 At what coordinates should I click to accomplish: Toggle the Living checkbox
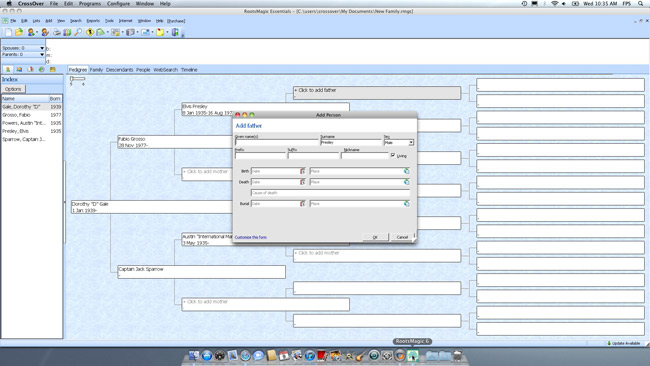click(393, 155)
